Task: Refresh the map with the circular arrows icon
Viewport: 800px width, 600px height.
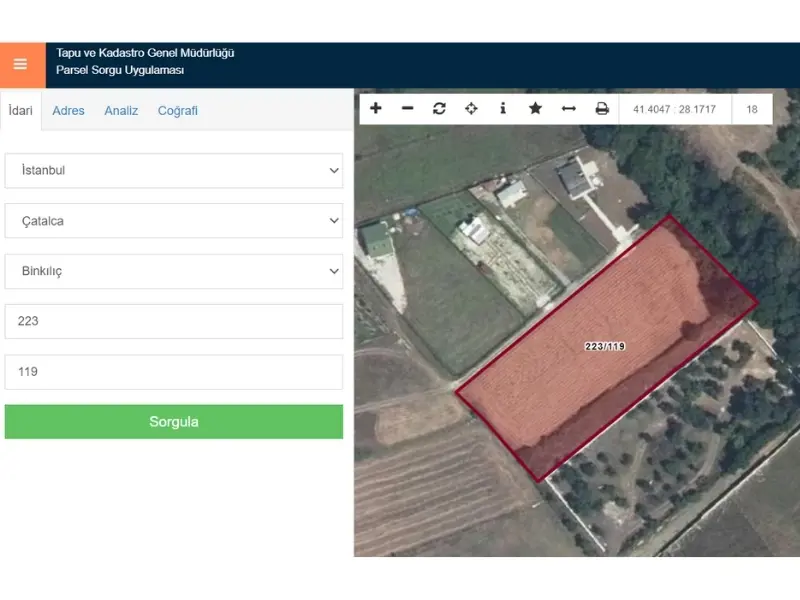Action: (x=439, y=109)
